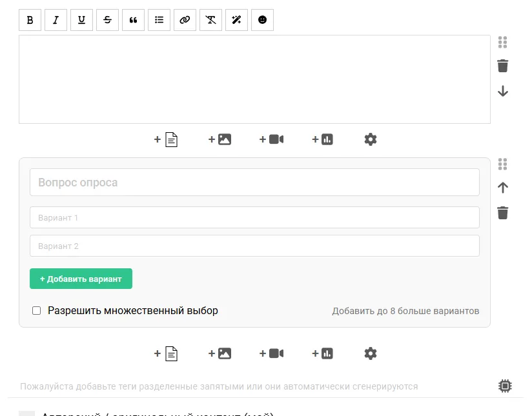This screenshot has width=532, height=416.
Task: Open block settings gear below the text editor
Action: [x=370, y=139]
